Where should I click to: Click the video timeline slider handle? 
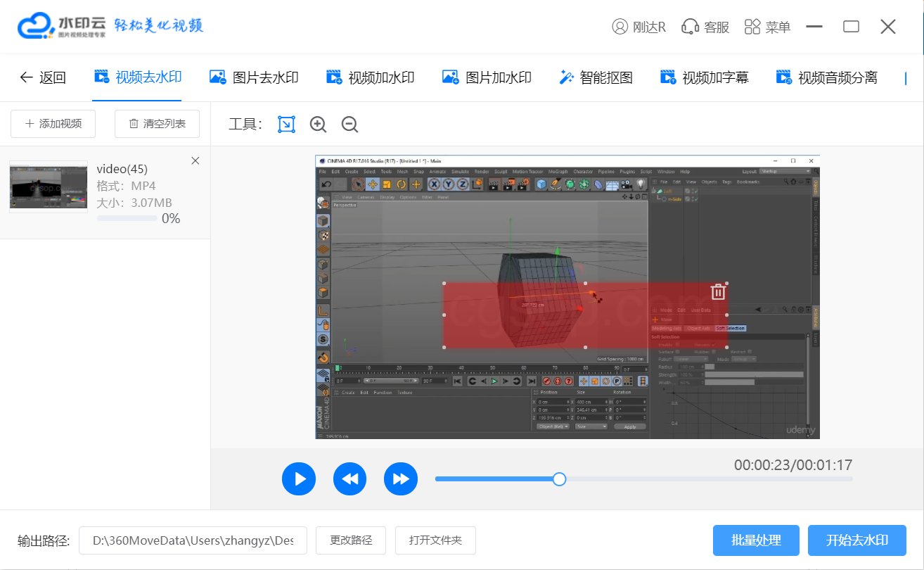pyautogui.click(x=559, y=479)
